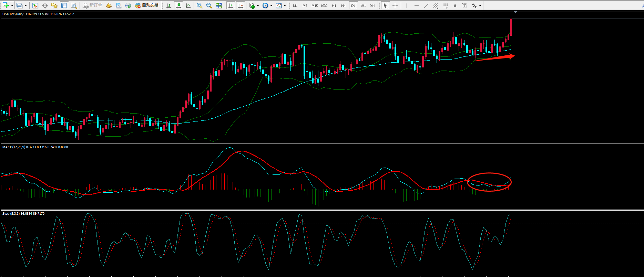Pick the Fibonacci retracement tool
Image resolution: width=644 pixels, height=277 pixels.
[445, 6]
